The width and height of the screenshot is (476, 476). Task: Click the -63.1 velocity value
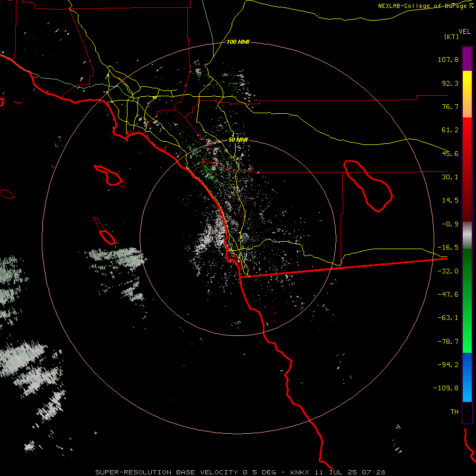(448, 318)
